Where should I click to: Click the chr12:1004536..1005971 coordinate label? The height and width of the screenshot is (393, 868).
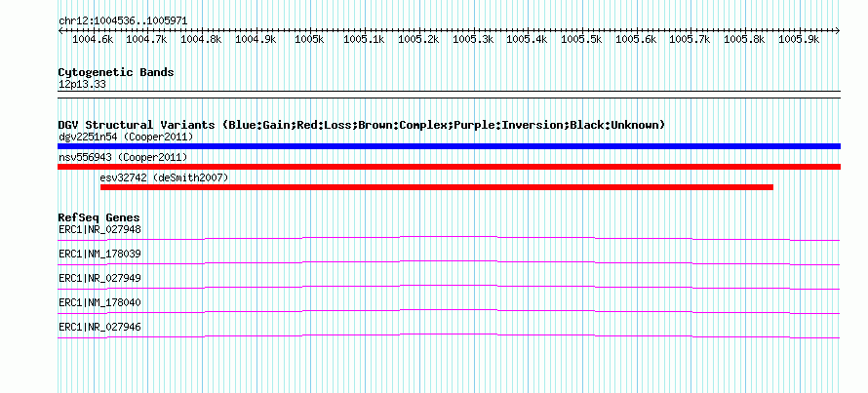point(123,21)
